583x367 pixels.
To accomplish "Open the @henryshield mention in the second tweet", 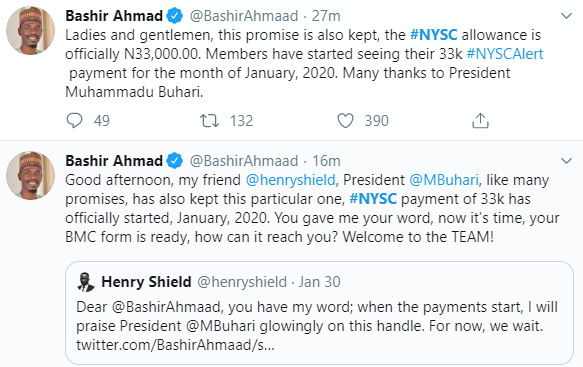I will (290, 180).
